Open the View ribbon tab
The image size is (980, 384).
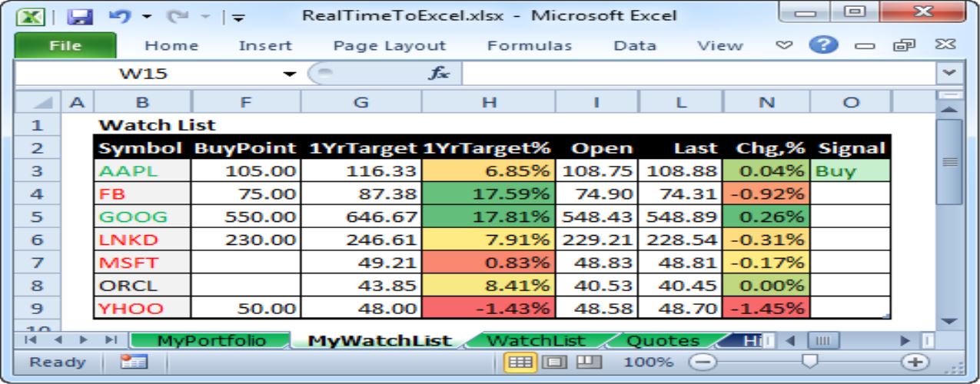click(x=720, y=46)
